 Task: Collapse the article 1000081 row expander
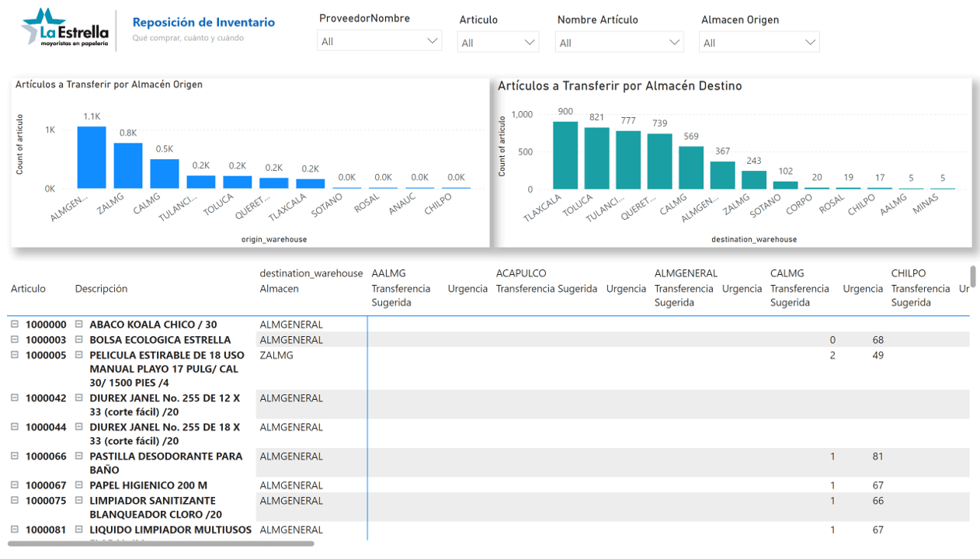[x=15, y=529]
